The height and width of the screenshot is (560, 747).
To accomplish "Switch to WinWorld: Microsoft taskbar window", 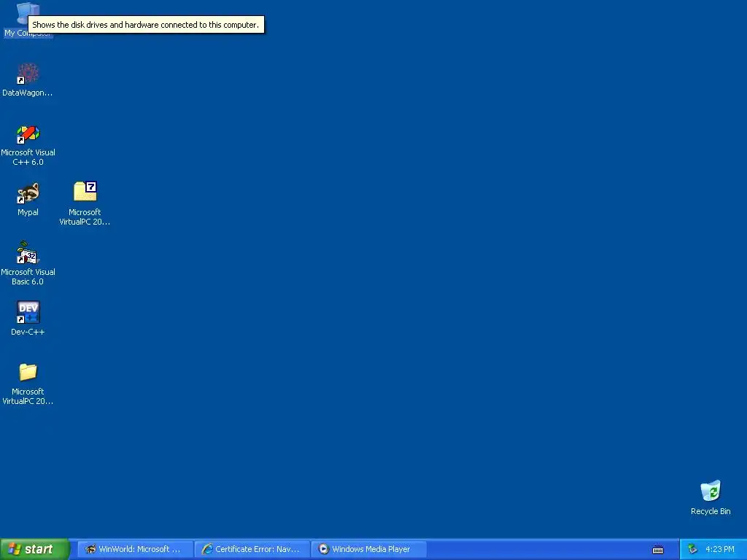I will [135, 549].
